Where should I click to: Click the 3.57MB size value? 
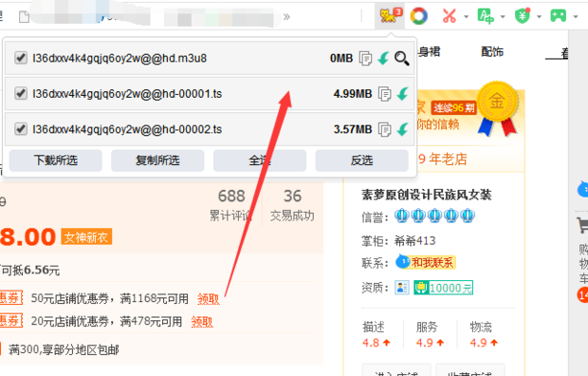click(x=353, y=129)
